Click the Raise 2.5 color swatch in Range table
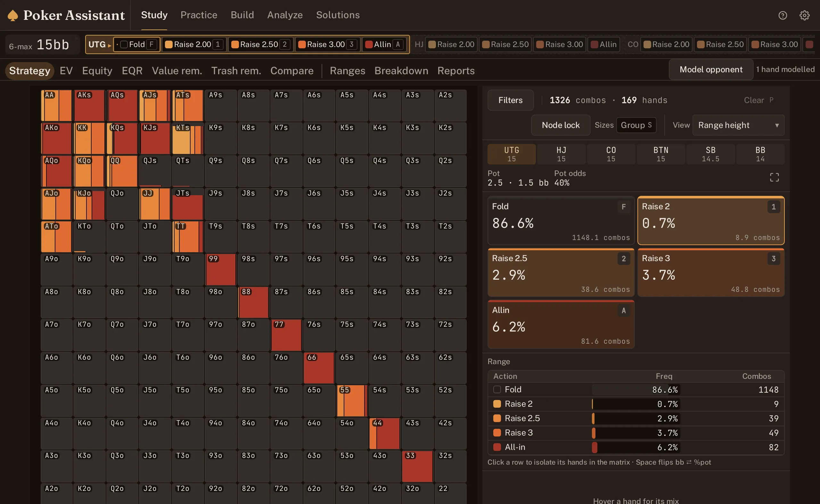 point(497,418)
